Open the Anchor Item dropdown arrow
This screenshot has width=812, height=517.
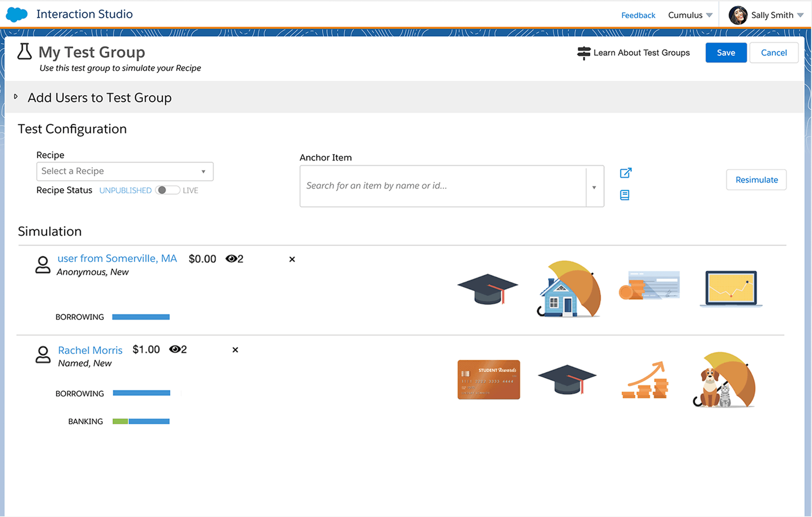(594, 186)
